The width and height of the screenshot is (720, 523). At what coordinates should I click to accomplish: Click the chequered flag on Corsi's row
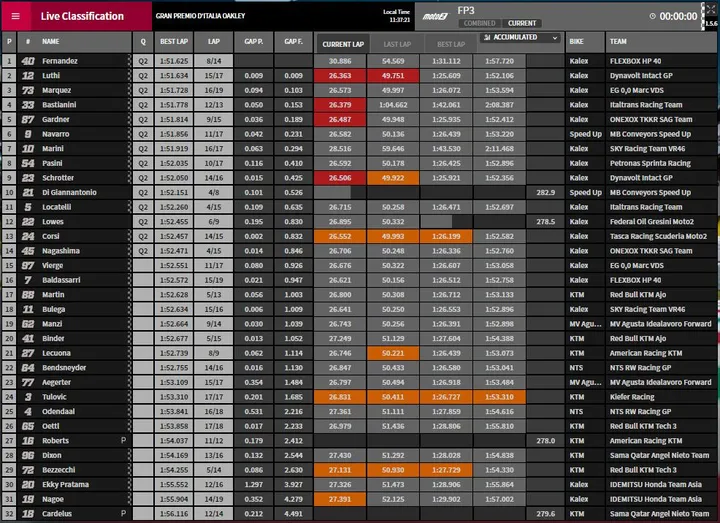click(x=129, y=236)
